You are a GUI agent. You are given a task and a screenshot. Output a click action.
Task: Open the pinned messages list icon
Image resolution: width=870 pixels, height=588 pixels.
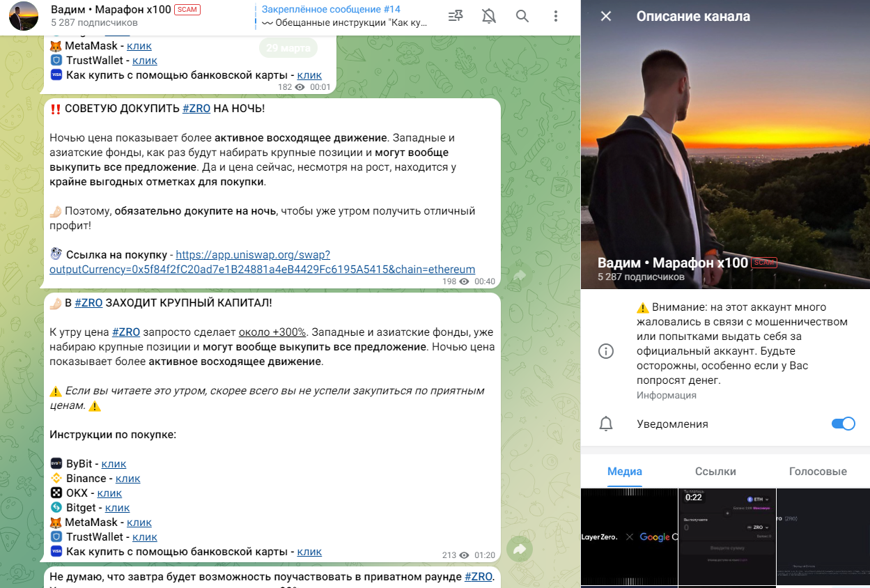[456, 16]
